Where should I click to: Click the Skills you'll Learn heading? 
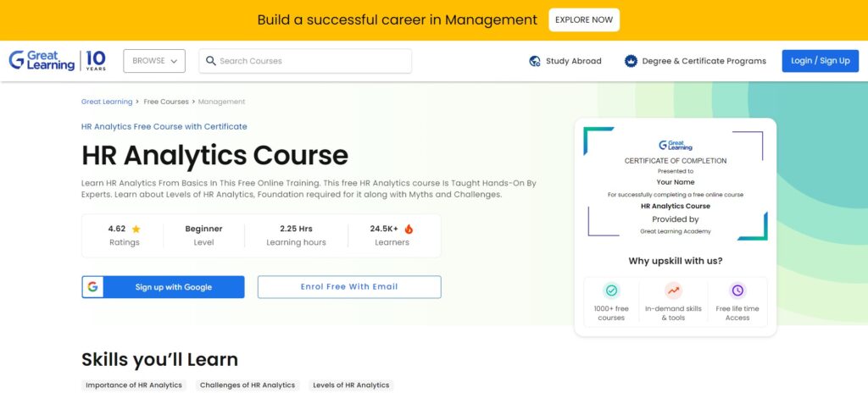(159, 360)
